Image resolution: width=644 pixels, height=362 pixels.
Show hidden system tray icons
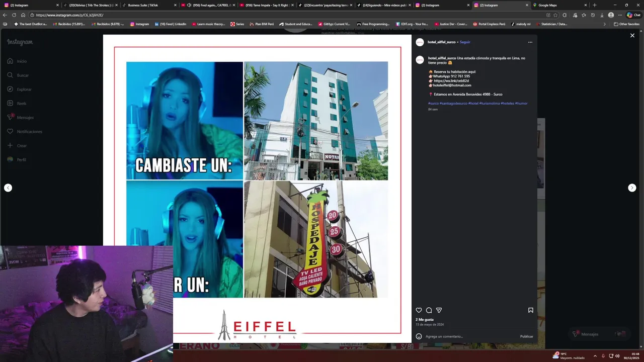point(595,356)
